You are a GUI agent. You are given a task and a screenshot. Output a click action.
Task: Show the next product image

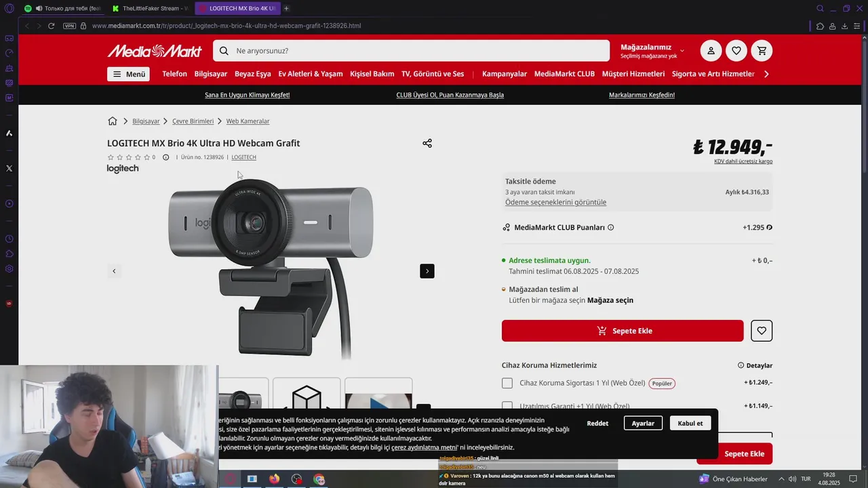(x=427, y=271)
